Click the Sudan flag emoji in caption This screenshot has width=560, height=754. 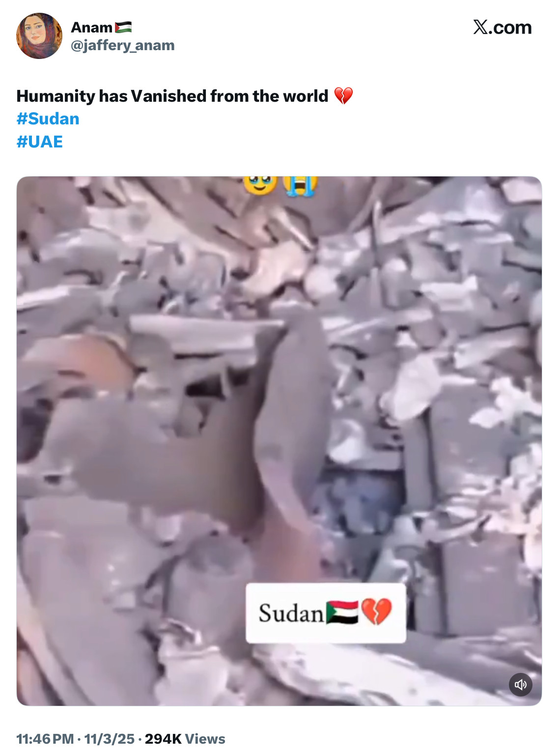pos(342,612)
